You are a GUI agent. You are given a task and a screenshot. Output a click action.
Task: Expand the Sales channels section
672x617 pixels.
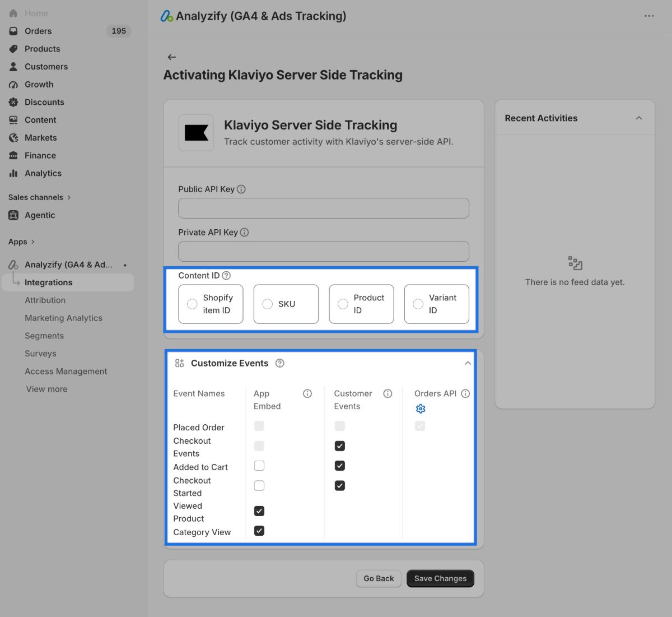[40, 197]
